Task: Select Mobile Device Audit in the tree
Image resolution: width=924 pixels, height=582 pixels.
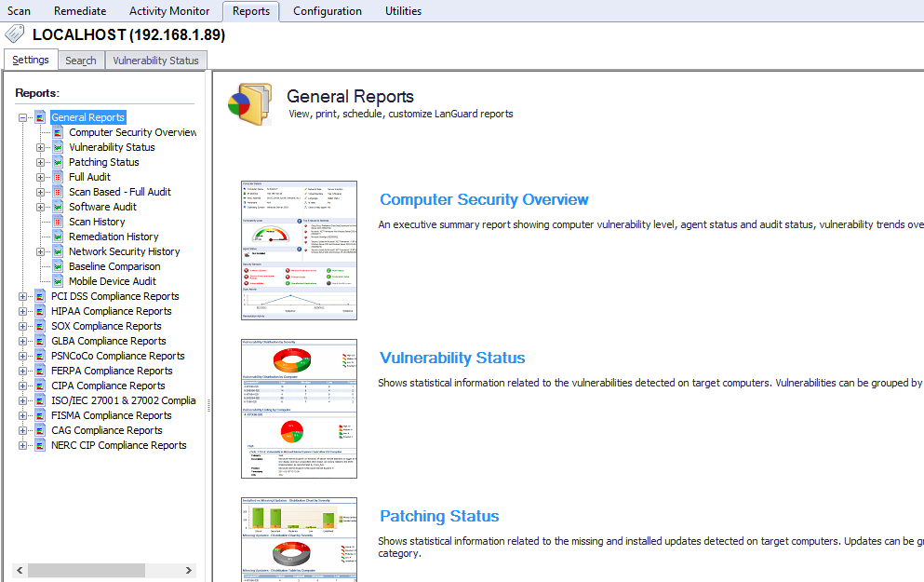Action: click(113, 281)
